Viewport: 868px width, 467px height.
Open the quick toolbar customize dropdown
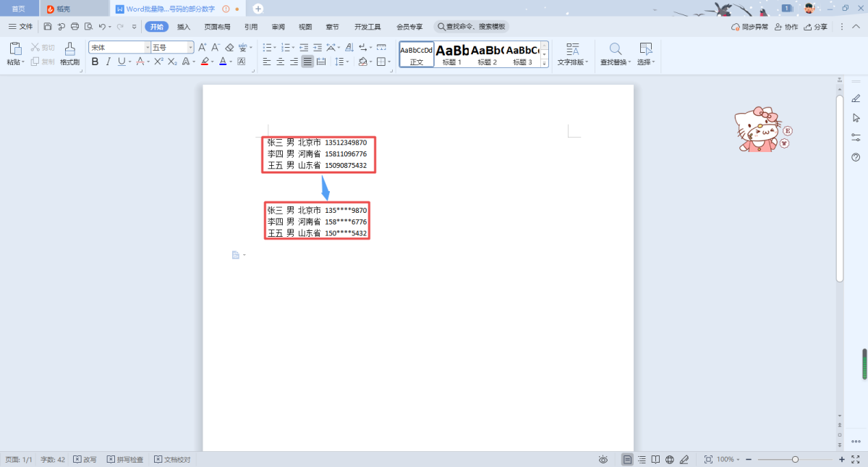click(x=134, y=27)
